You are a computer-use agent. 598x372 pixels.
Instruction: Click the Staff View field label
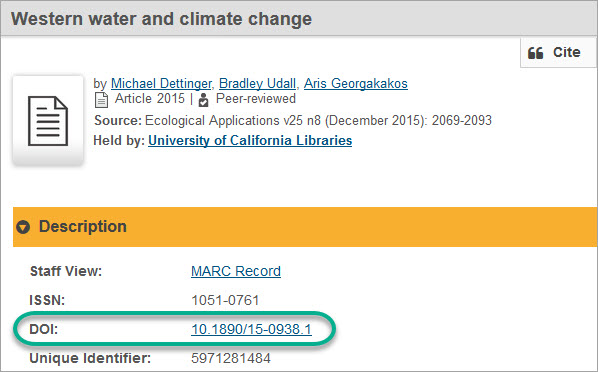click(66, 271)
